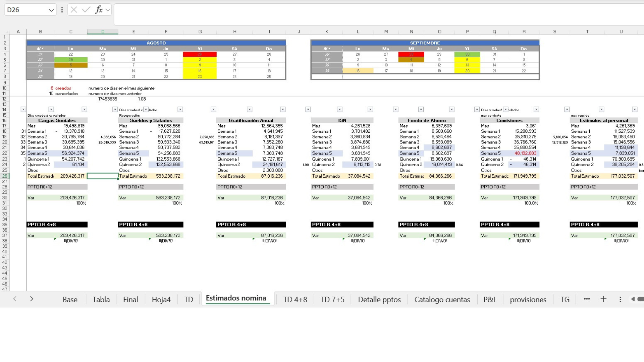The width and height of the screenshot is (644, 362).
Task: Switch to the Base sheet tab
Action: click(70, 299)
